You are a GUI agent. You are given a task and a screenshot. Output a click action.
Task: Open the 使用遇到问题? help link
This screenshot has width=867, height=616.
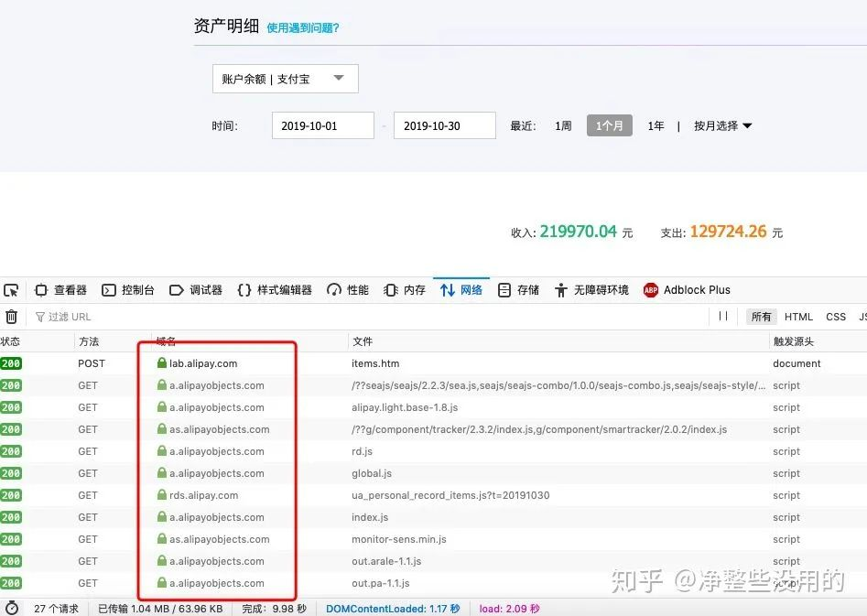pos(303,28)
